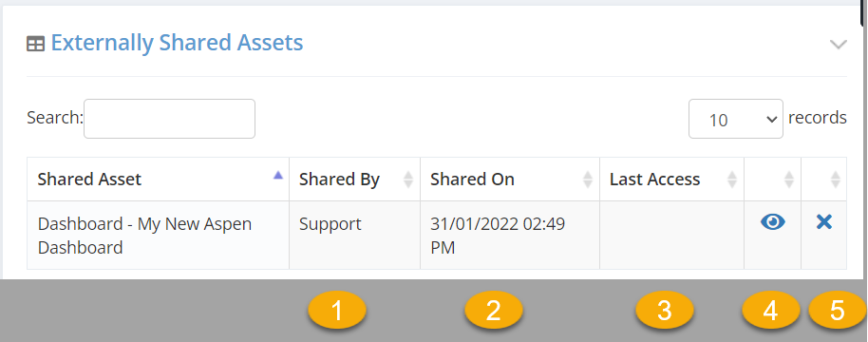Image resolution: width=868 pixels, height=342 pixels.
Task: Click the 31/01/2022 02:49 PM date cell
Action: click(x=510, y=236)
